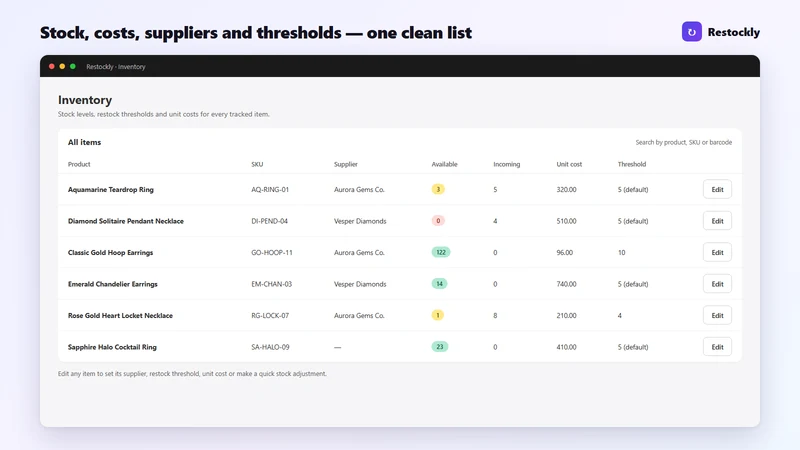Edit the Classic Gold Hoop Earrings item
Screen dimensions: 800x450
[717, 253]
